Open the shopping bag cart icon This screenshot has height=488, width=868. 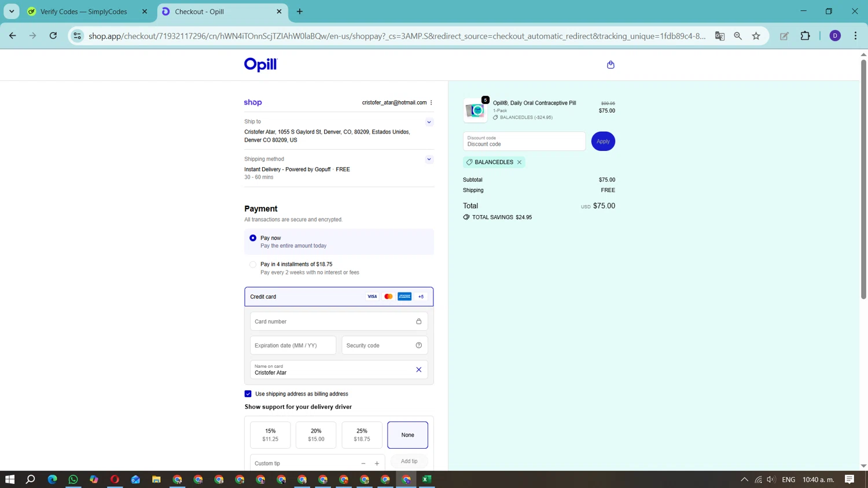click(x=610, y=65)
